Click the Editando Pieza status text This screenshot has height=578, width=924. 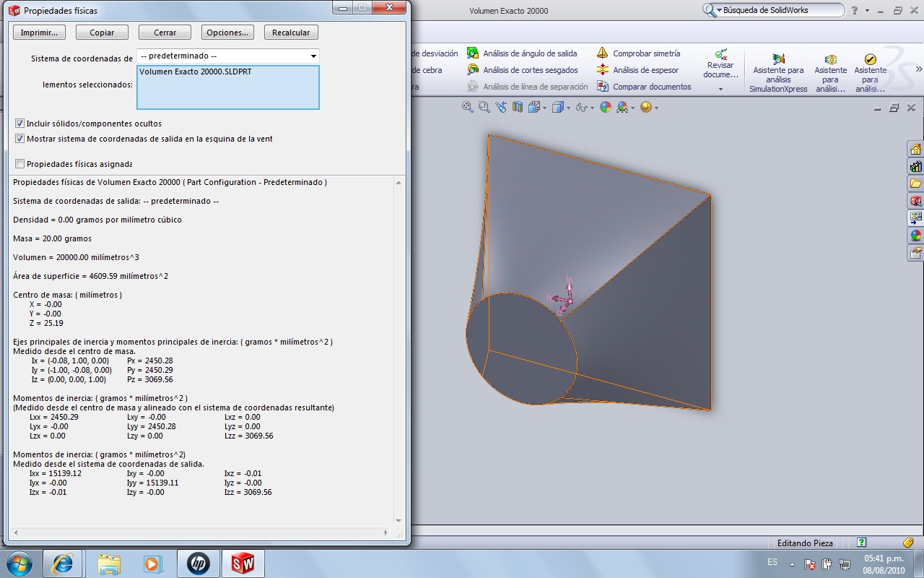tap(805, 543)
